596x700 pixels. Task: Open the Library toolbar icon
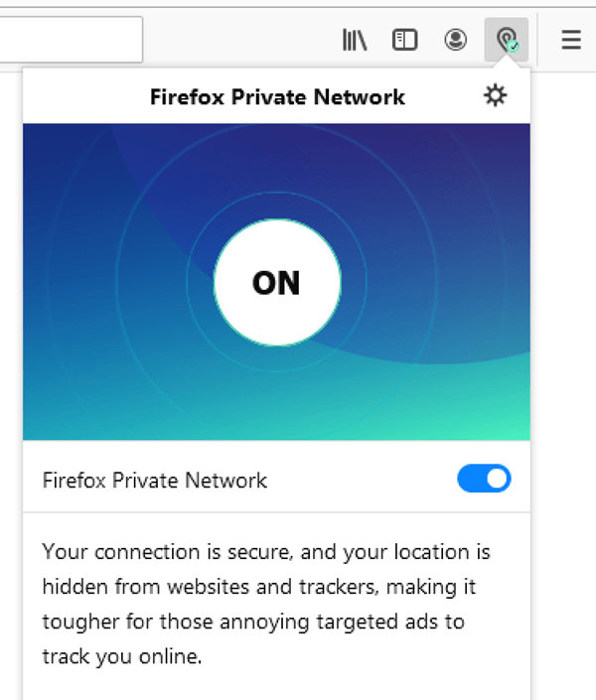(x=355, y=40)
